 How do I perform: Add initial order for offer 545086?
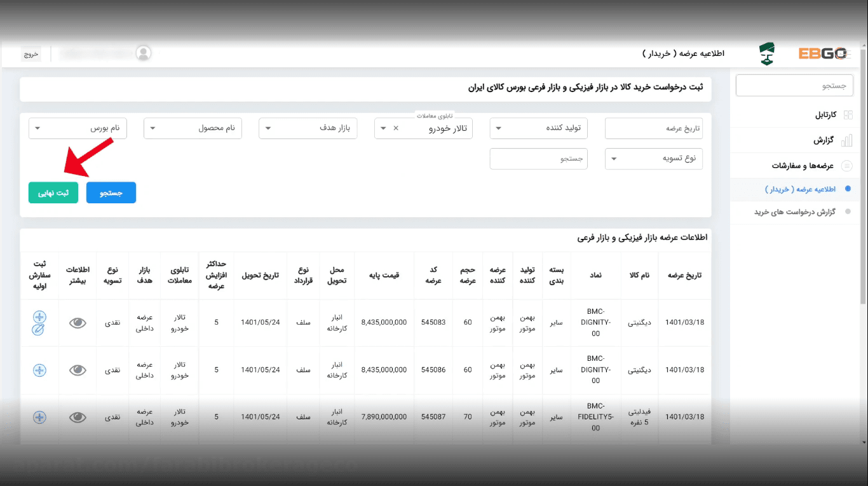[39, 370]
